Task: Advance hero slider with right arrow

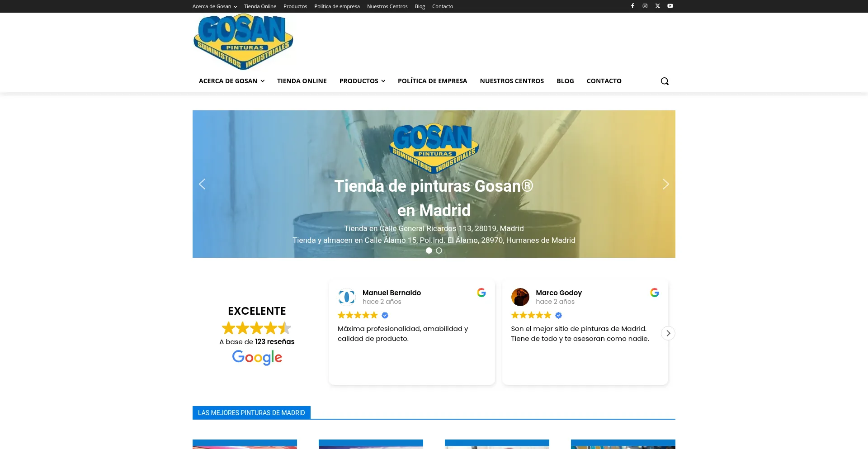Action: [665, 184]
